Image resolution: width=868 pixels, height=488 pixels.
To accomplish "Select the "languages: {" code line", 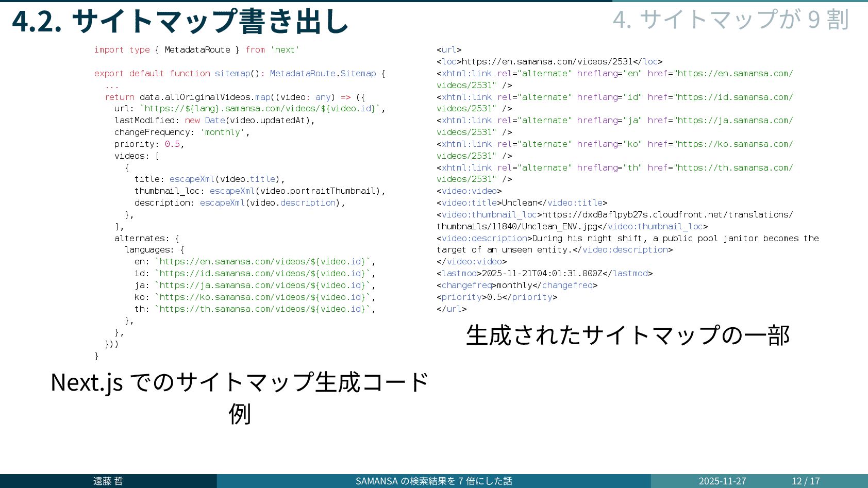I will coord(155,249).
